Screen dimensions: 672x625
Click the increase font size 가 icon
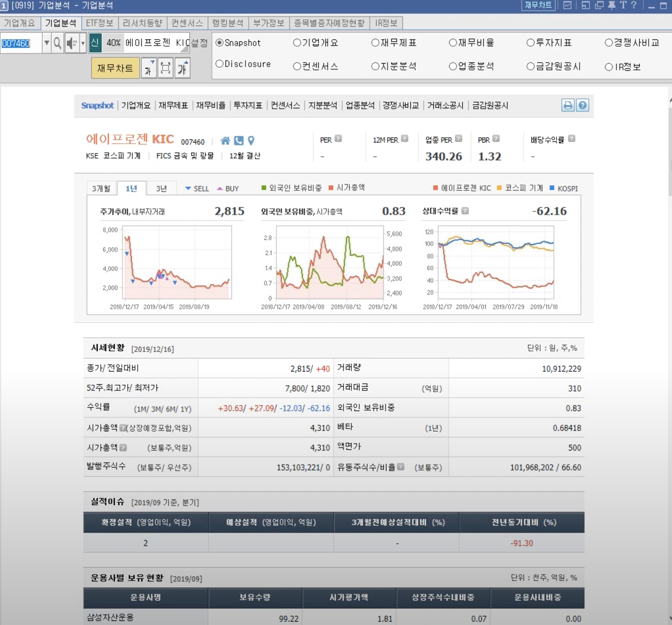point(183,68)
